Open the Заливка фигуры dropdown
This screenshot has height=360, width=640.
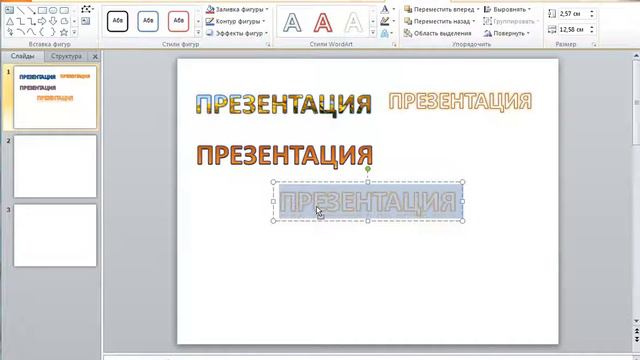[237, 9]
